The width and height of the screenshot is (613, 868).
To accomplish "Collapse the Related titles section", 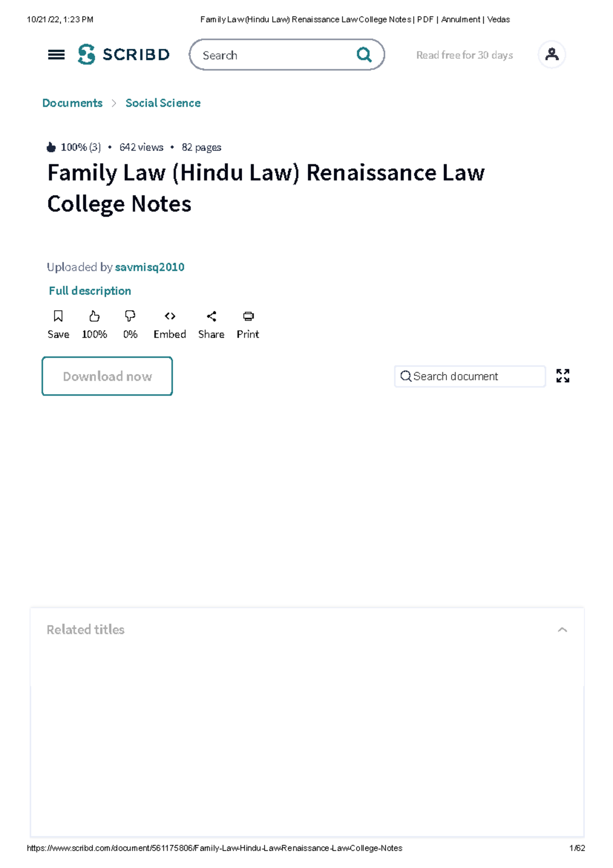I will [x=562, y=630].
